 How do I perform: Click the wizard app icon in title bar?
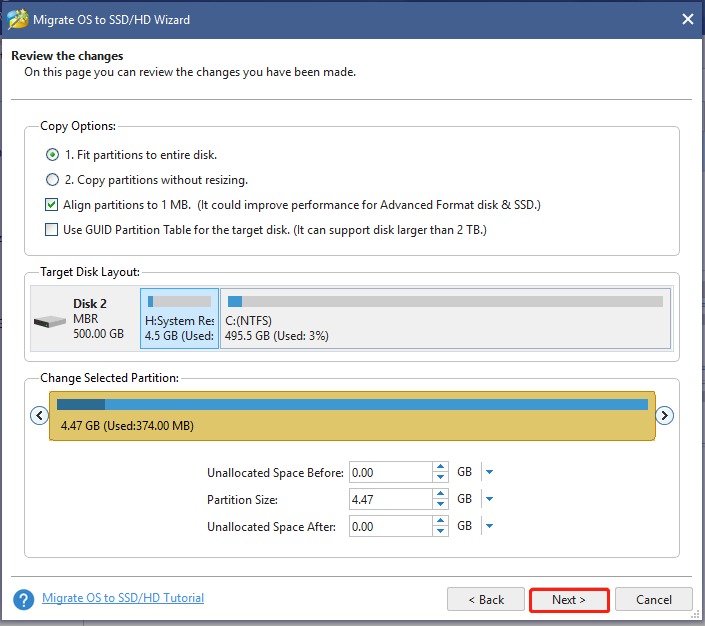pos(18,20)
